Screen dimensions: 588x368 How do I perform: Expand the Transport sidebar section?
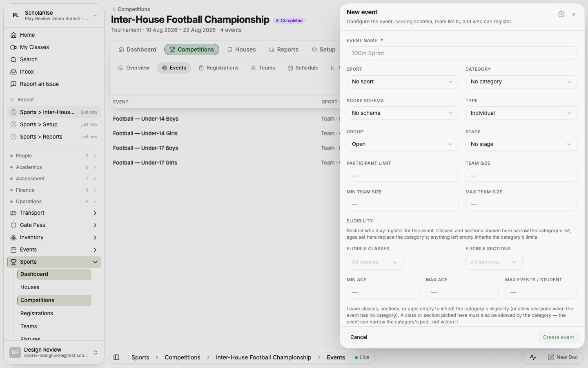click(x=95, y=213)
